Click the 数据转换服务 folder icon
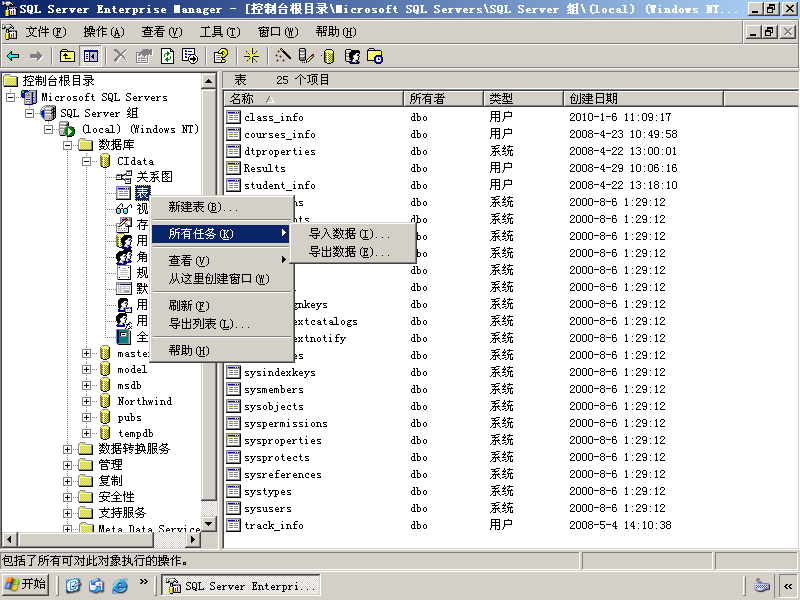Screen dimensions: 800x600 (x=86, y=449)
